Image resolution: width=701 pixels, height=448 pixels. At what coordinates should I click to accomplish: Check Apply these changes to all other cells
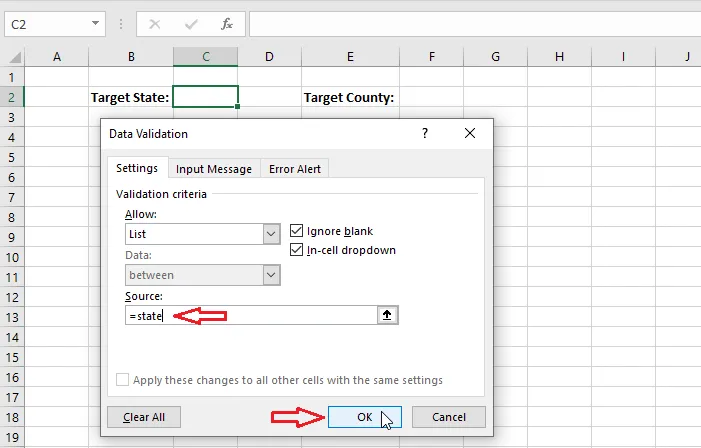click(x=122, y=380)
